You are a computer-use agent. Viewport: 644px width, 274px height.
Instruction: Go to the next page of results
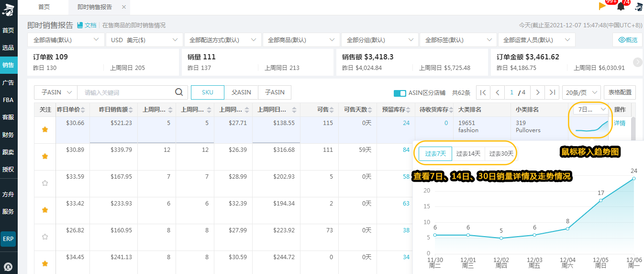click(x=538, y=92)
